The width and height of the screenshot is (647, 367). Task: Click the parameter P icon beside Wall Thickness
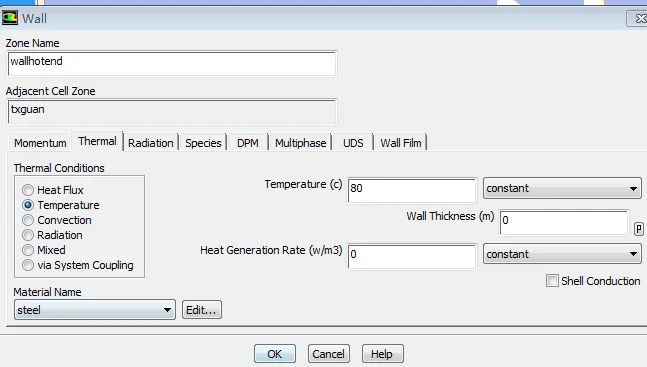(638, 229)
